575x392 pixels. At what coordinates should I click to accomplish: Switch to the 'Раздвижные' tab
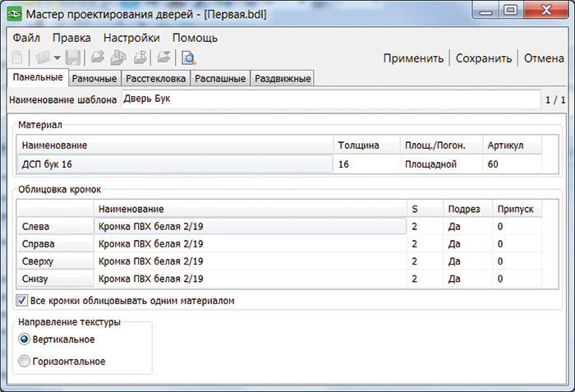(x=283, y=79)
